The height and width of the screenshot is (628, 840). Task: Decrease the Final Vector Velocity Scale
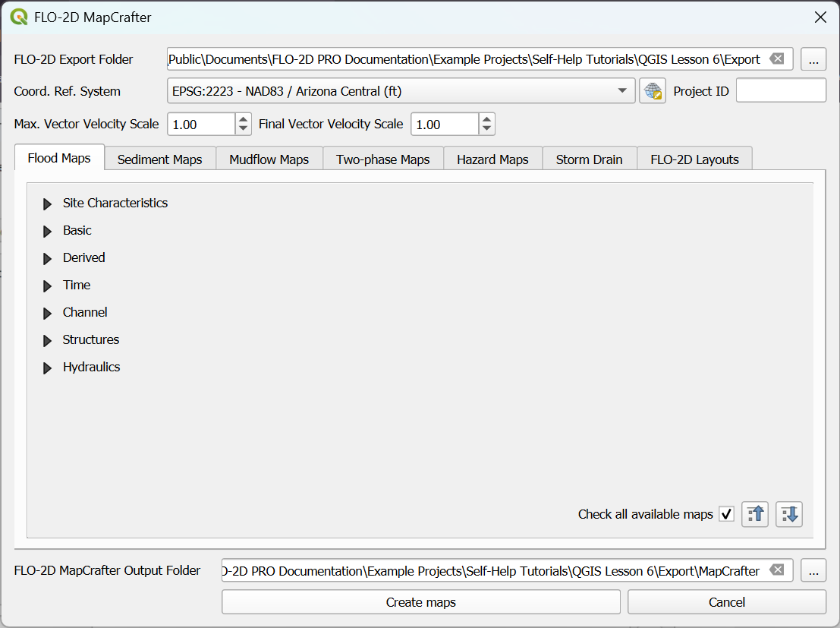click(487, 129)
